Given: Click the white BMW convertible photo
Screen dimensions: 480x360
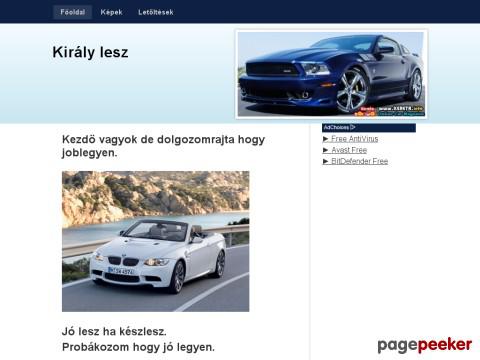Looking at the screenshot, I should click(x=156, y=241).
